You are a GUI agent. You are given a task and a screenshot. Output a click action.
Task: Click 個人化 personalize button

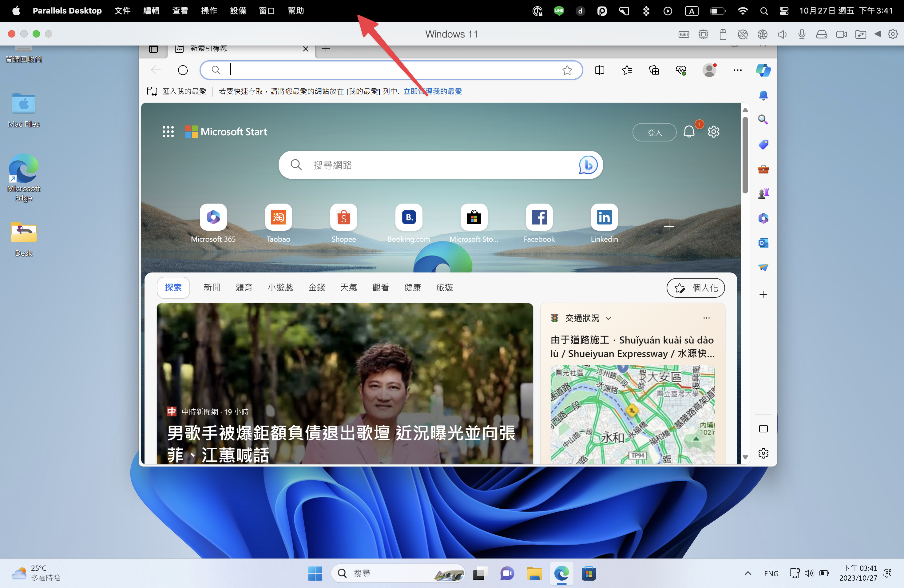tap(696, 288)
